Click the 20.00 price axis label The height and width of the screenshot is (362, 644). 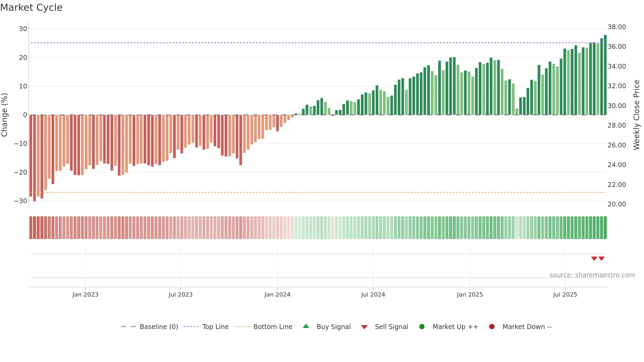click(x=617, y=204)
